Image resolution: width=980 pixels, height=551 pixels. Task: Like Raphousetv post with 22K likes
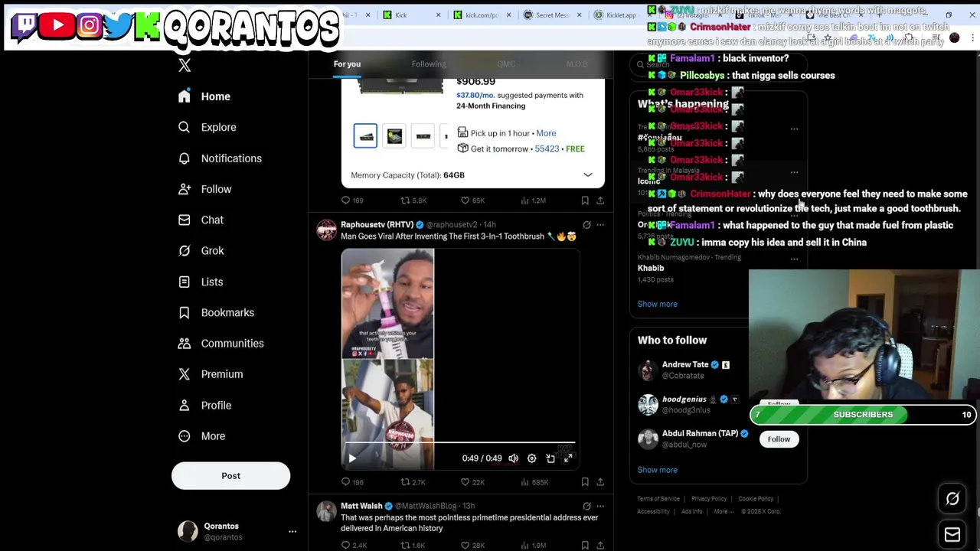pyautogui.click(x=472, y=482)
